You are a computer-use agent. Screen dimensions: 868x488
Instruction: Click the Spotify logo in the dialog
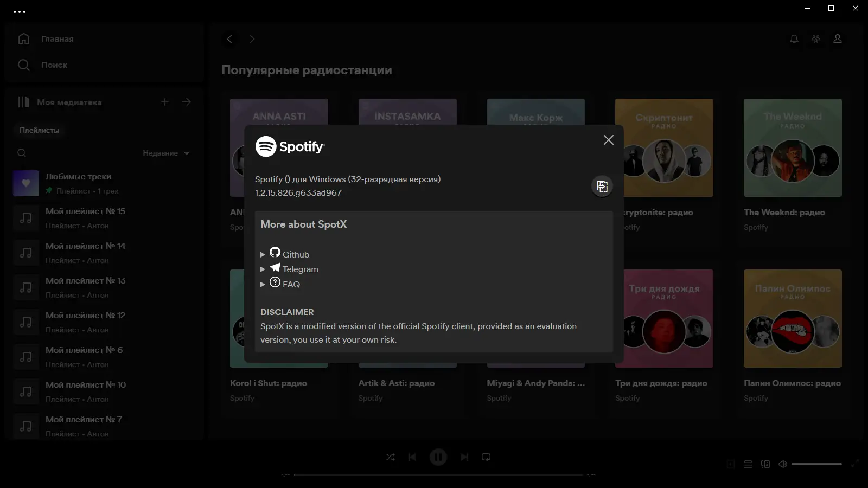(x=290, y=146)
